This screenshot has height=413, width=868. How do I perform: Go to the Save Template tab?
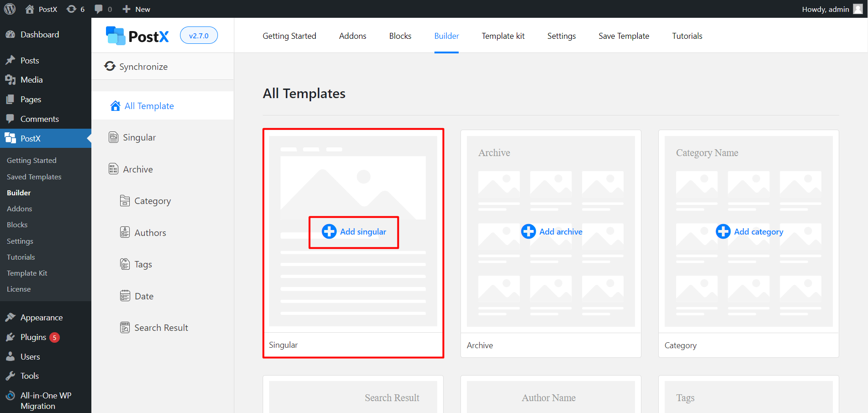(x=624, y=36)
